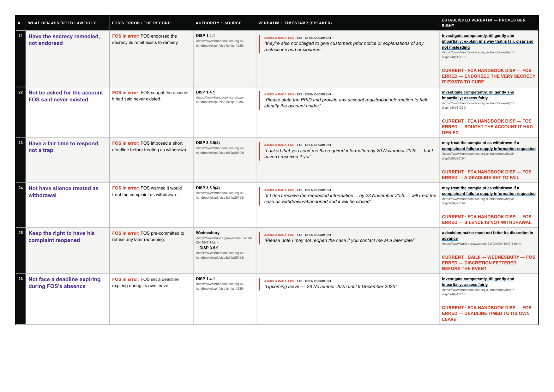Select row number 21
This screenshot has height=392, width=554.
(21, 36)
